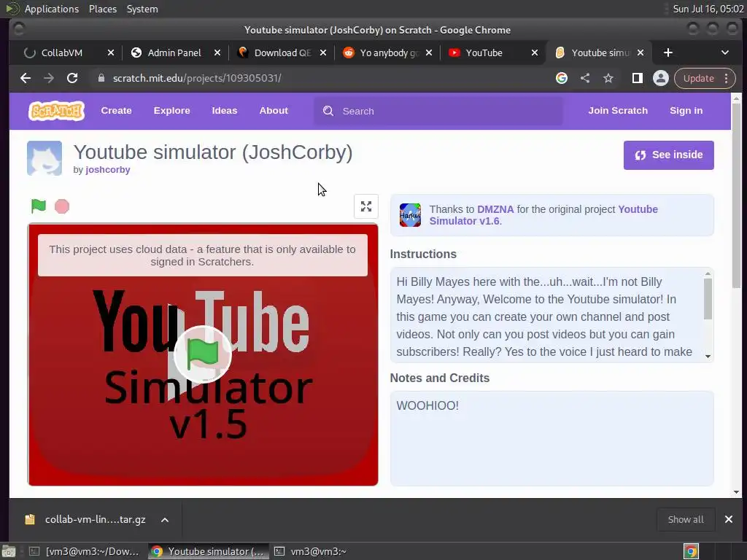Click the Scratch logo
The image size is (747, 560).
pyautogui.click(x=57, y=111)
